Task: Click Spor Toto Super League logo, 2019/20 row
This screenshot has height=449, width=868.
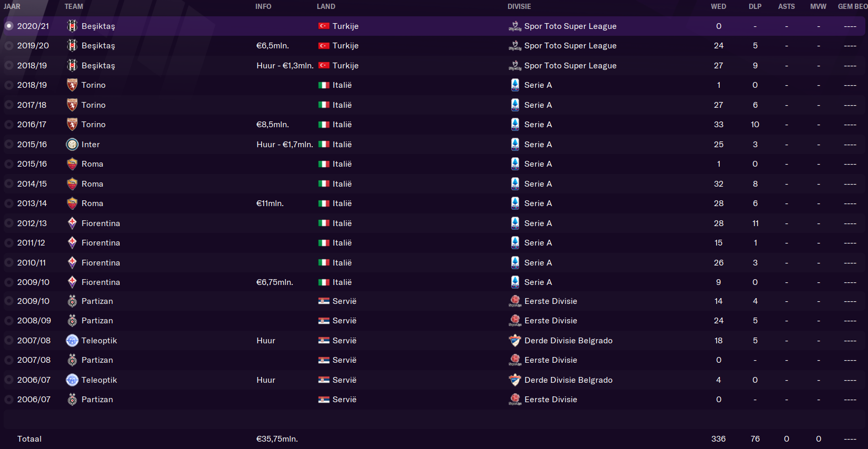Action: [x=515, y=46]
